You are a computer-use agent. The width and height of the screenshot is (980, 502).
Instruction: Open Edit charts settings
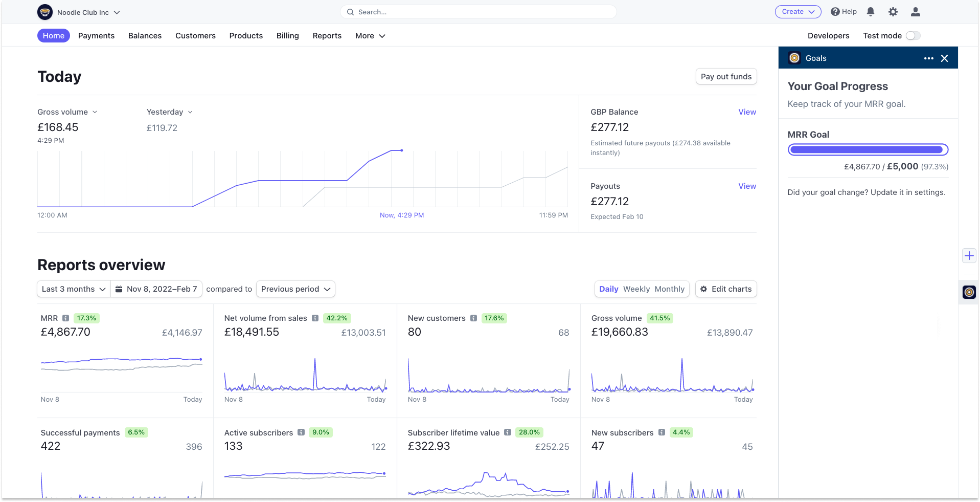point(725,289)
